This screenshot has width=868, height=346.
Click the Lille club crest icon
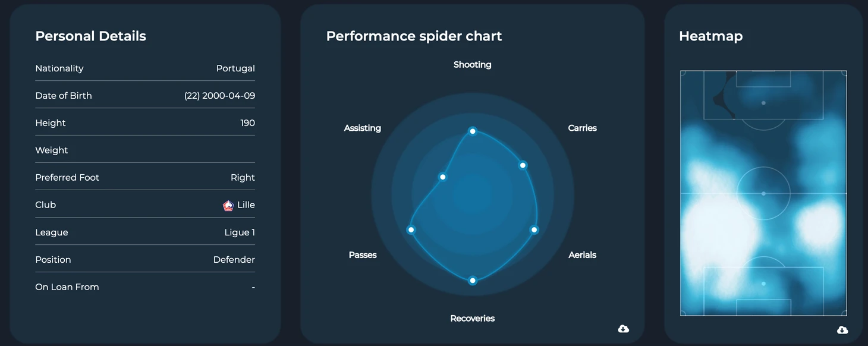click(x=228, y=205)
